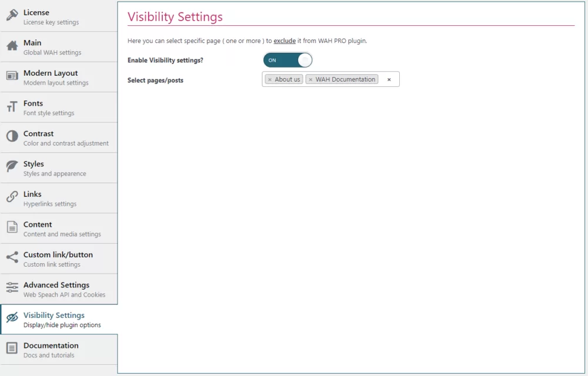Open Links settings via the chain icon
This screenshot has width=588, height=376.
pyautogui.click(x=12, y=194)
